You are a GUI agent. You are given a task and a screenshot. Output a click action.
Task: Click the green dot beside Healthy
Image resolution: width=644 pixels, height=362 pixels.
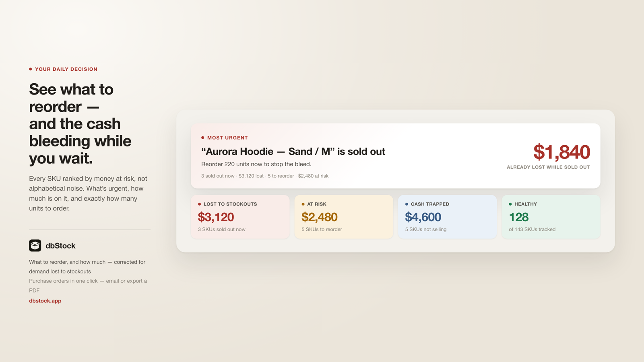[x=510, y=204]
